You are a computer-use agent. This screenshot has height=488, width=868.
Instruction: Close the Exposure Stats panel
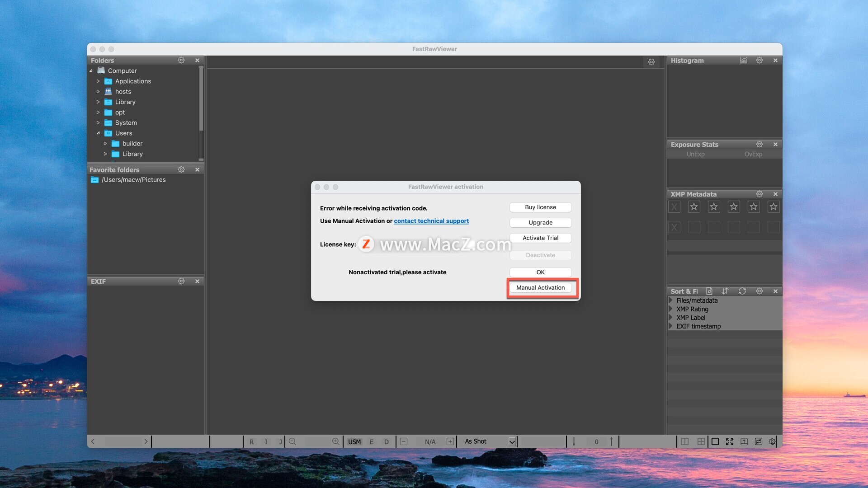775,144
